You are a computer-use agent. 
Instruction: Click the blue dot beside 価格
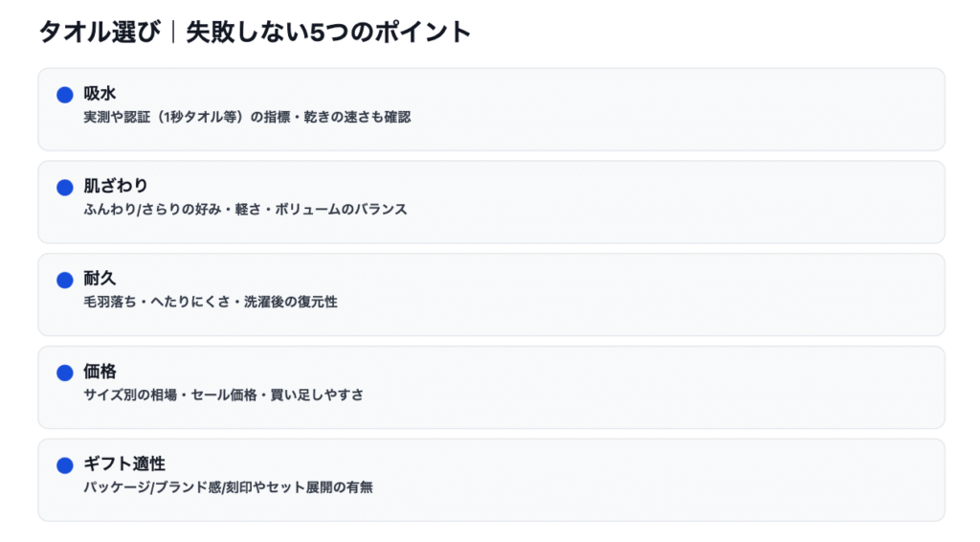(x=65, y=373)
